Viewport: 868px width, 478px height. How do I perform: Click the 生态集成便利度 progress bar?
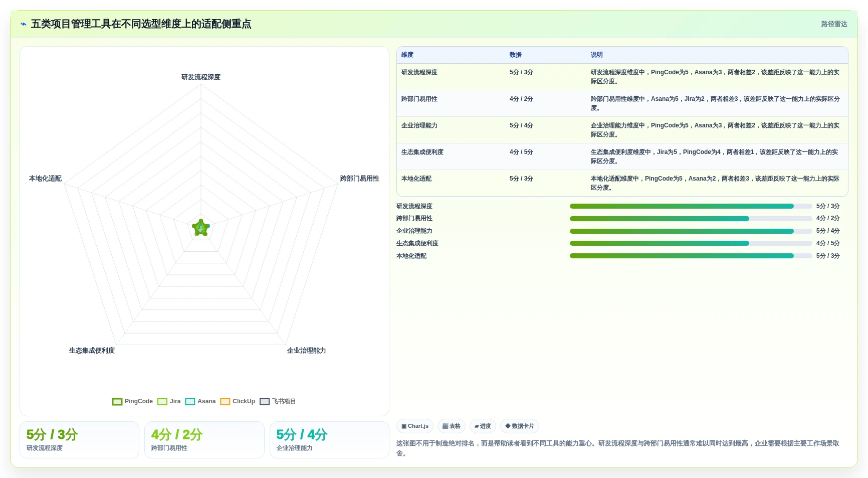pos(691,243)
